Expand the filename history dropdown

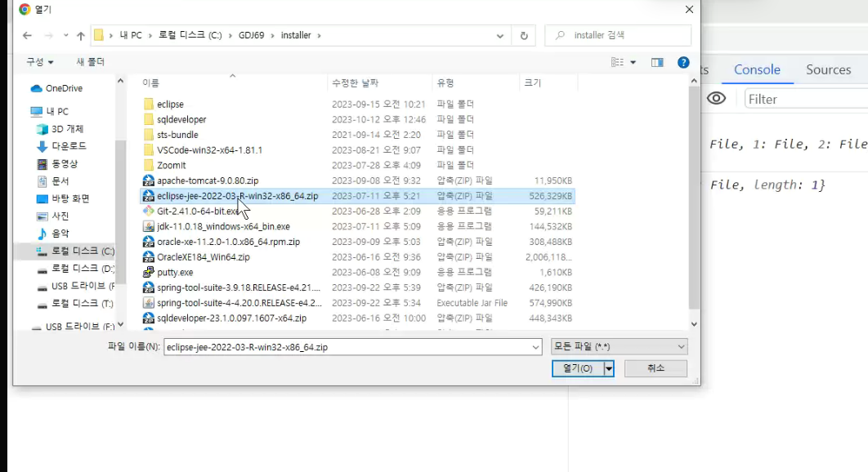[535, 347]
